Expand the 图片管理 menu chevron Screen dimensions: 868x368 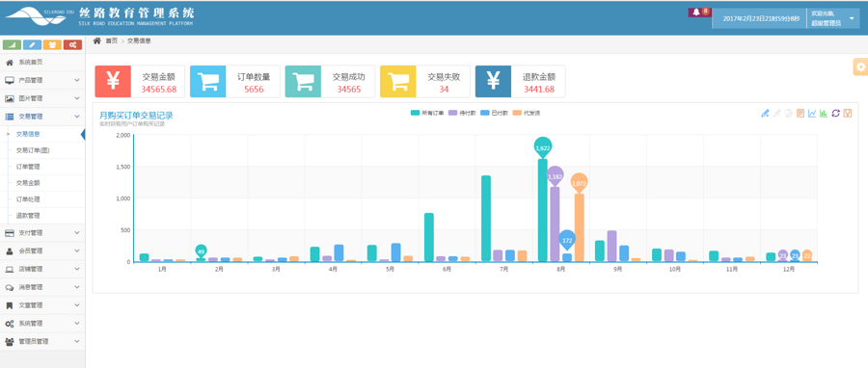coord(77,98)
